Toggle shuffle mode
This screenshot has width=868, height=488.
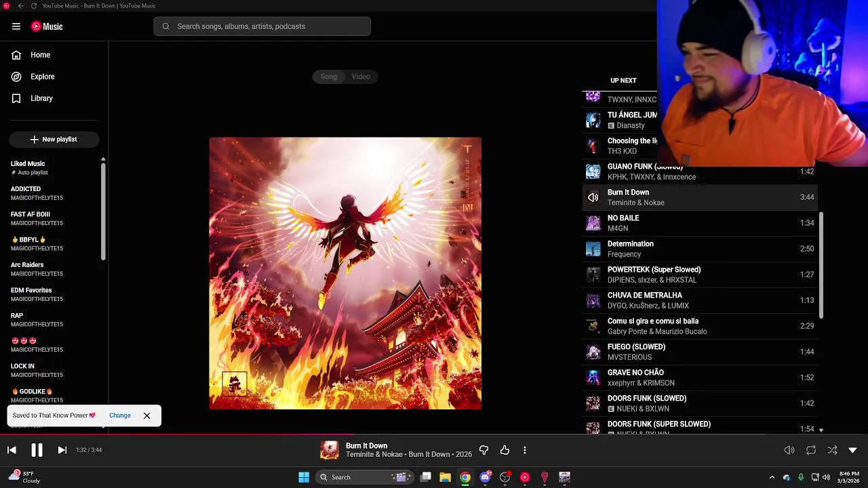click(832, 450)
